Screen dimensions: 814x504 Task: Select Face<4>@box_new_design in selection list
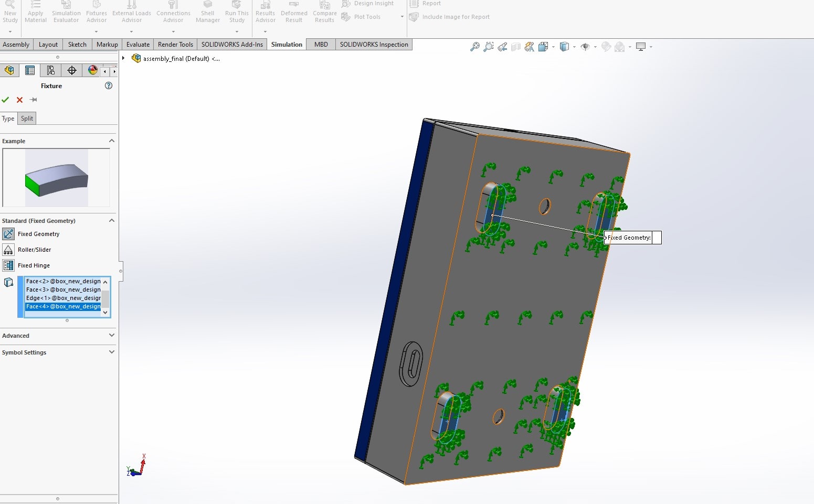click(x=63, y=306)
